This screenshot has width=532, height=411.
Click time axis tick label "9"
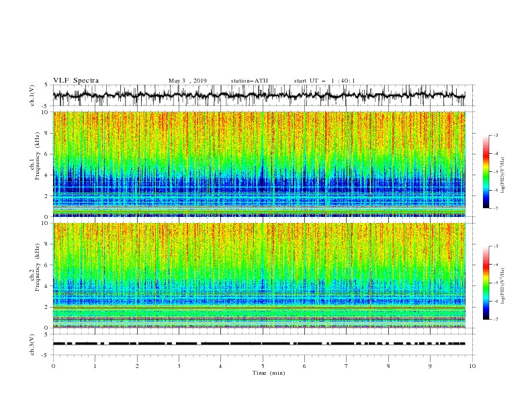click(x=430, y=366)
